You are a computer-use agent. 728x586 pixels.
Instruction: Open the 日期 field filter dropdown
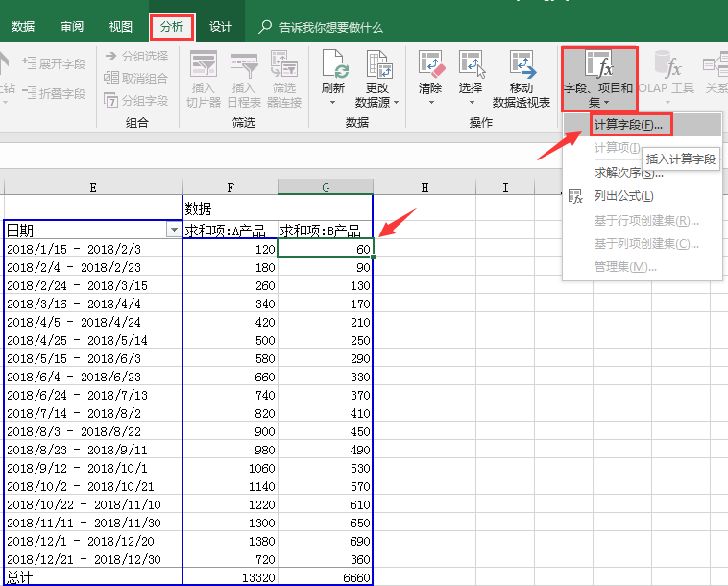pos(174,230)
